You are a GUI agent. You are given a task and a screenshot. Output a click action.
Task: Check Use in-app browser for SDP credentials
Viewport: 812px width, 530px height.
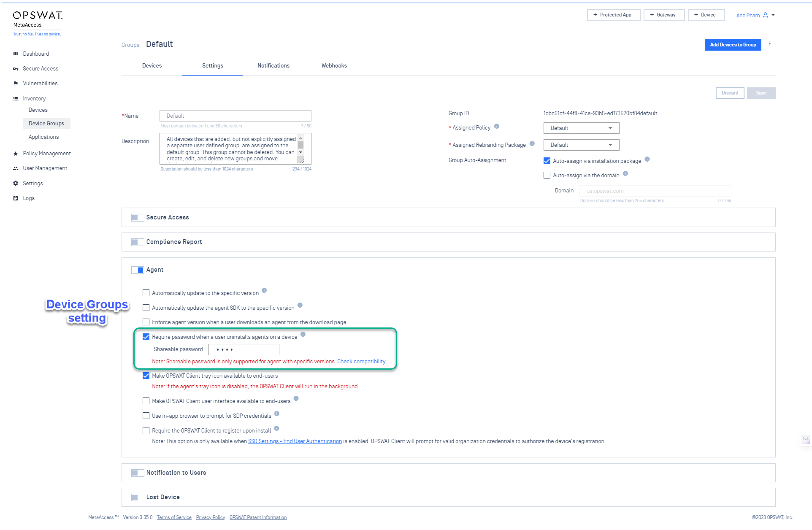146,416
